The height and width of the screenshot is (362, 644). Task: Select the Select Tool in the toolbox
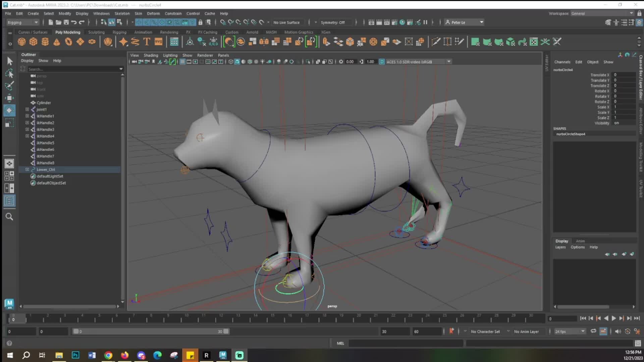(x=9, y=61)
